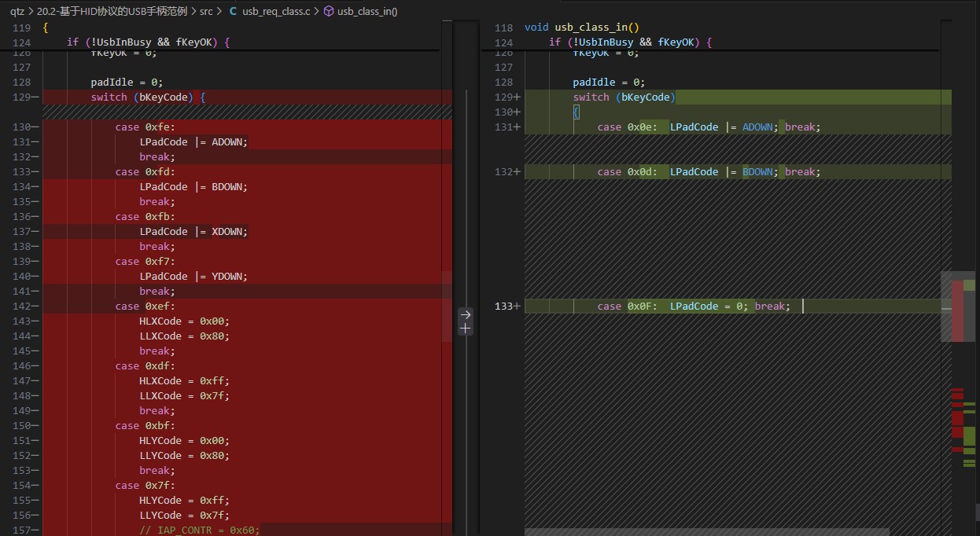Click the deleted marker at line 142 left

click(36, 307)
